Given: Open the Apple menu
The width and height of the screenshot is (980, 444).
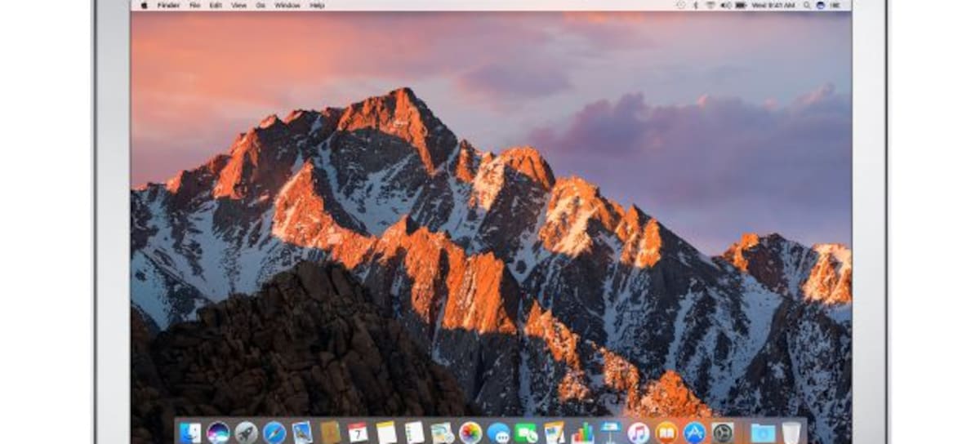Looking at the screenshot, I should tap(144, 5).
